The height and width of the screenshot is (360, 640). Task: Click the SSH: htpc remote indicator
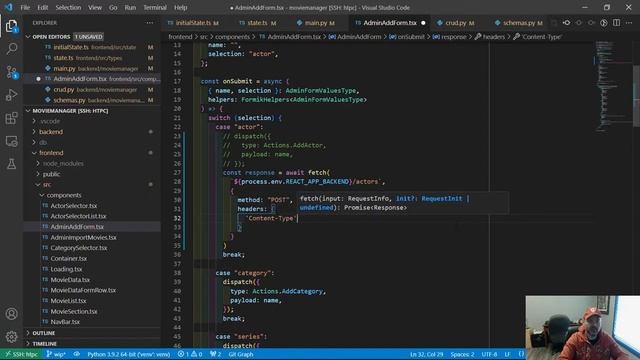click(x=21, y=354)
